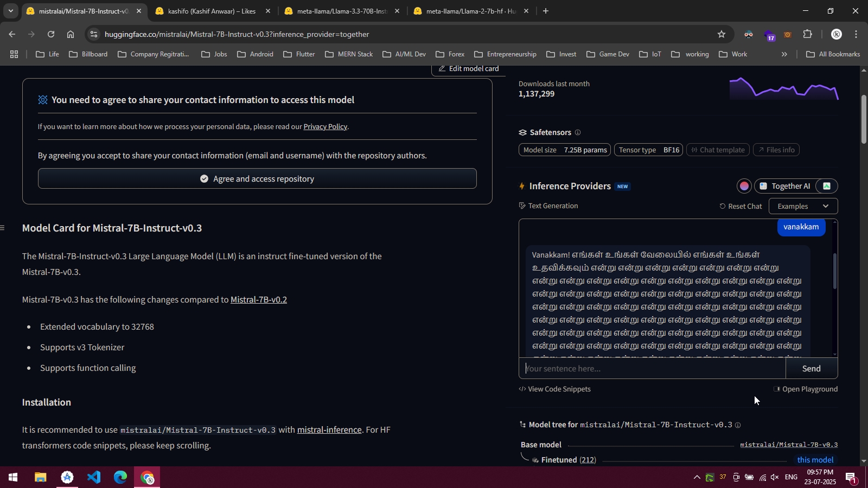This screenshot has width=868, height=488.
Task: Open Visual Studio Code from the taskbar
Action: tap(94, 477)
